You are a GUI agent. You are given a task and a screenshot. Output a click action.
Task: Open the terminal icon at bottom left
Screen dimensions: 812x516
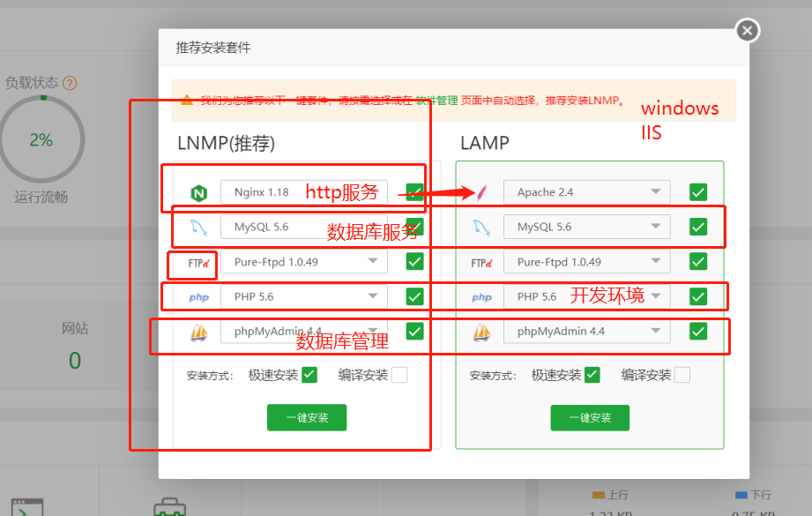[27, 507]
